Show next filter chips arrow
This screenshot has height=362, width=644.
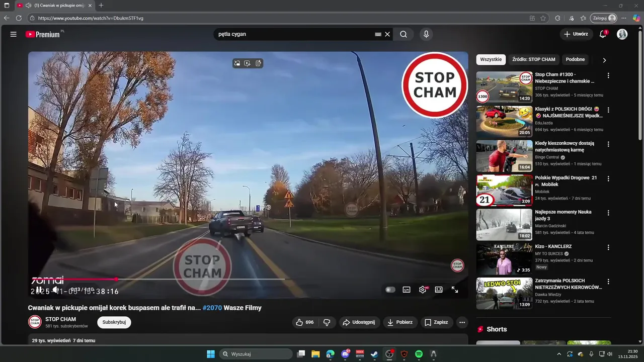pyautogui.click(x=604, y=60)
